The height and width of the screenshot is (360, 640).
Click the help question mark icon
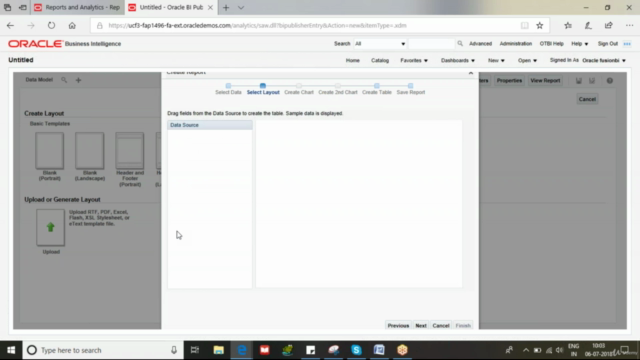pos(610,81)
